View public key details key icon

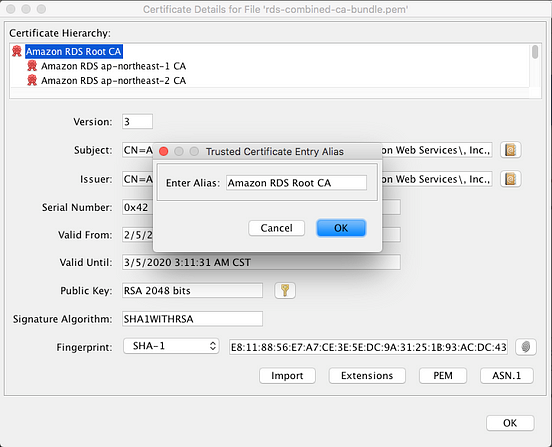coord(285,290)
